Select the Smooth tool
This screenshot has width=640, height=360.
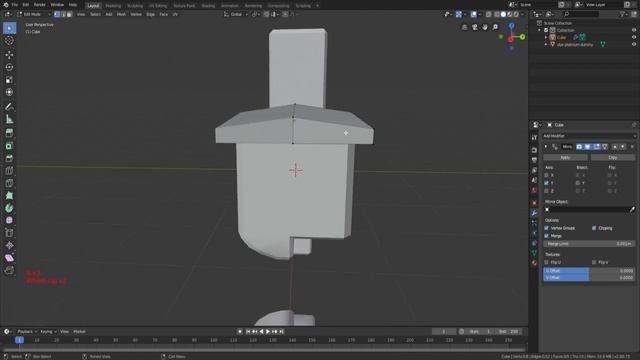point(9,220)
